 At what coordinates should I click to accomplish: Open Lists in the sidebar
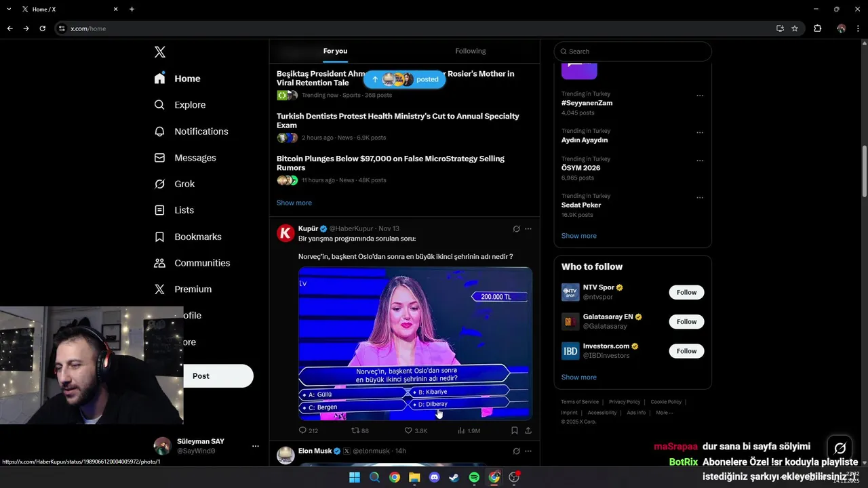[174, 210]
